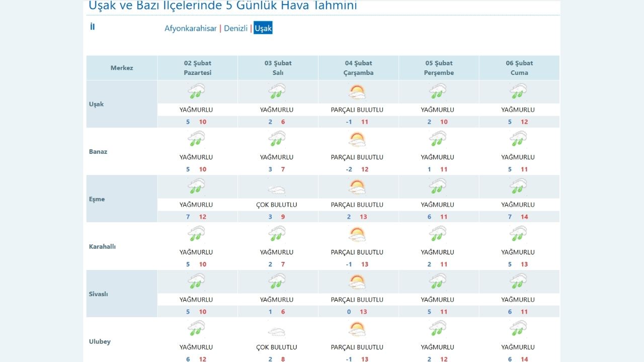The width and height of the screenshot is (644, 362).
Task: Open the Denizli weather forecast
Action: 235,29
